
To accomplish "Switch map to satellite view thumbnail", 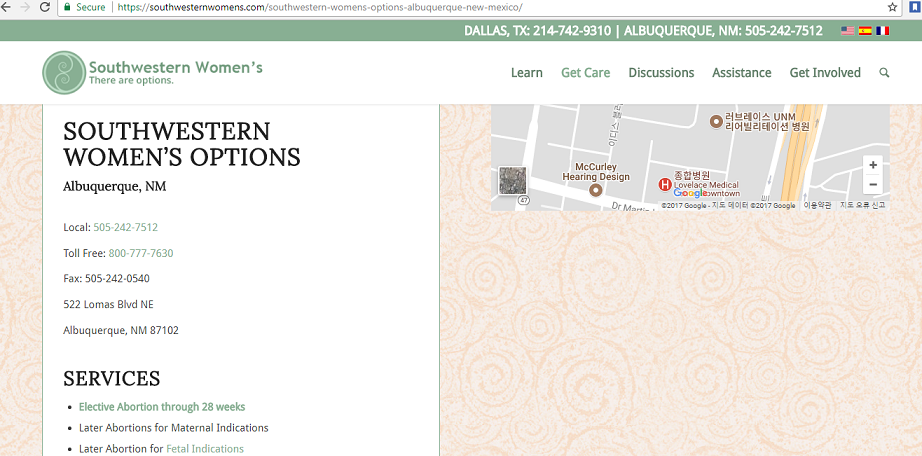I will pos(513,181).
